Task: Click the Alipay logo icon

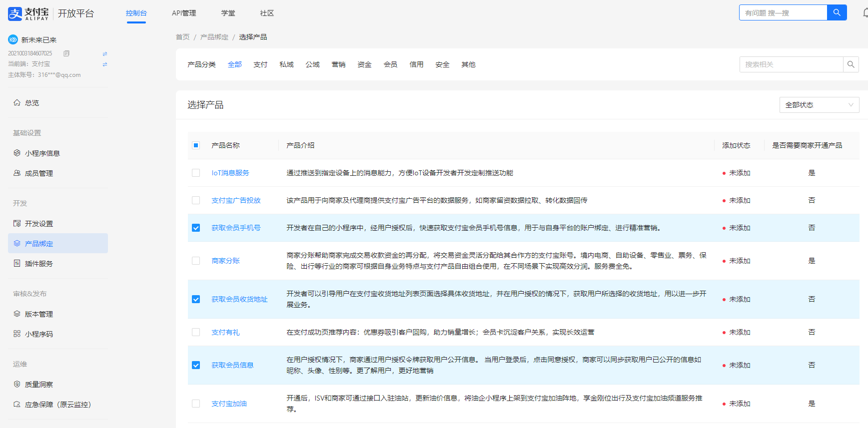Action: (15, 13)
